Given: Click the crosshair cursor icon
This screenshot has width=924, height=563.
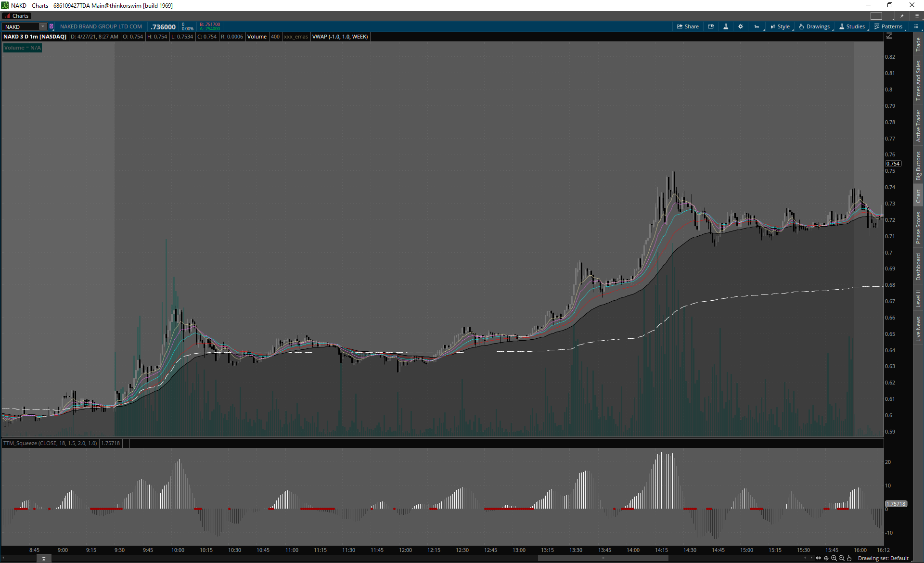Looking at the screenshot, I should click(826, 558).
